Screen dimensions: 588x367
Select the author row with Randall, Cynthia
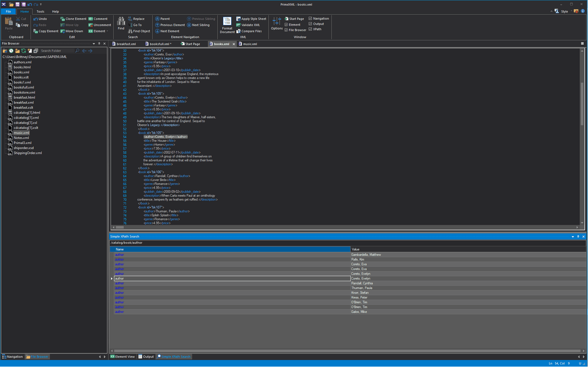(348, 283)
